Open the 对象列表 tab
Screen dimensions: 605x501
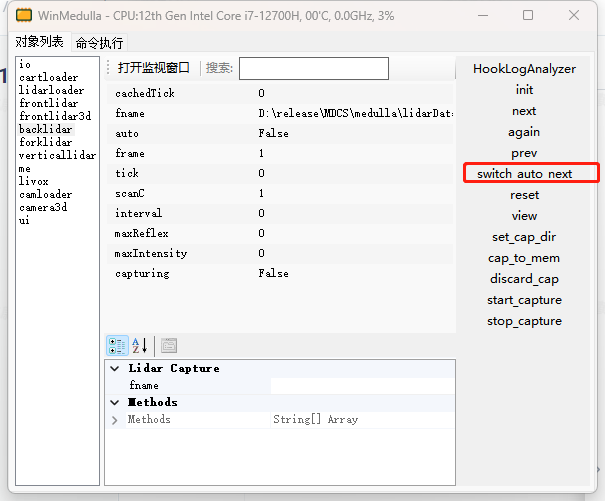click(x=39, y=42)
